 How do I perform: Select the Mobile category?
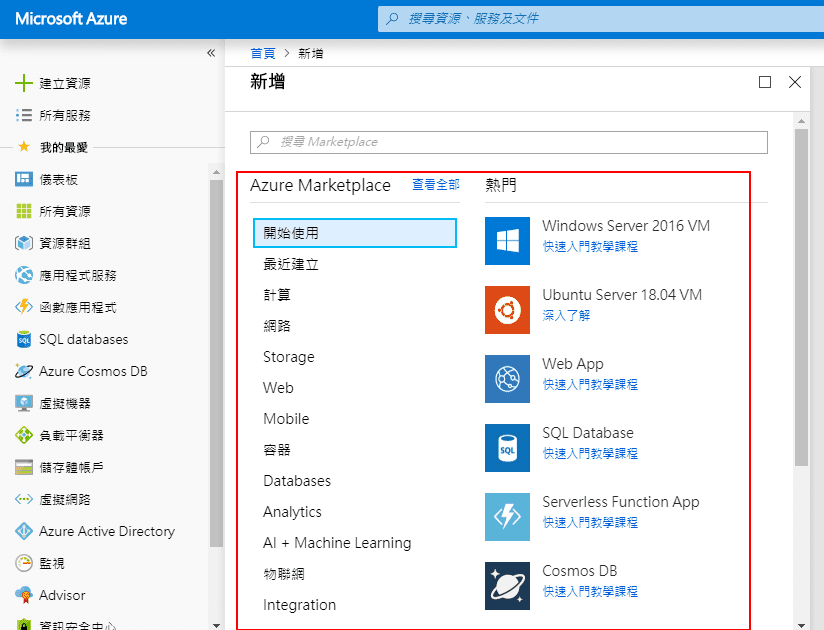tap(286, 419)
